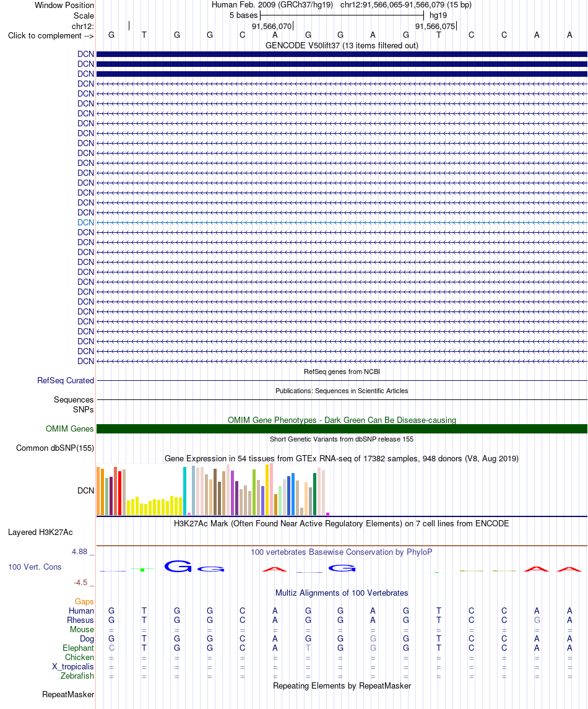Click 'Multiz Alignments of 100 Vertebrates' title
This screenshot has width=588, height=709.
point(342,593)
